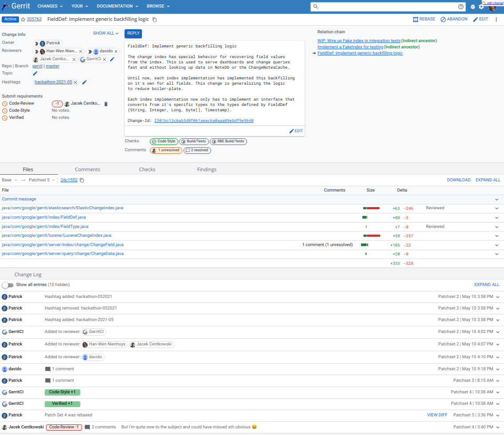Viewport: 504px width, 435px height.
Task: Copy commit hash 2dc1552
Action: coord(82,180)
